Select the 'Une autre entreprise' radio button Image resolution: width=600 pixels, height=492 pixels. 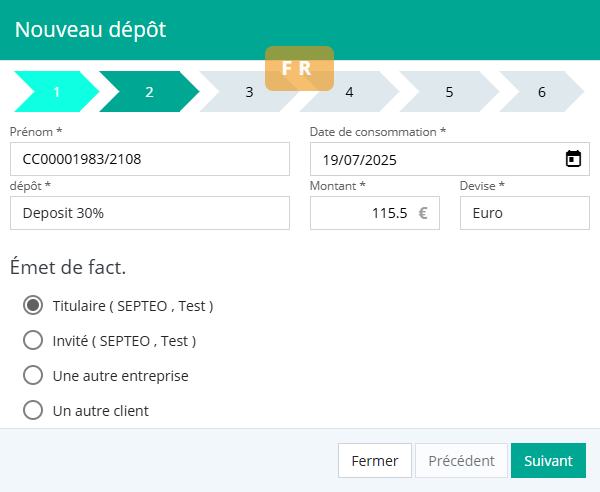pyautogui.click(x=33, y=376)
